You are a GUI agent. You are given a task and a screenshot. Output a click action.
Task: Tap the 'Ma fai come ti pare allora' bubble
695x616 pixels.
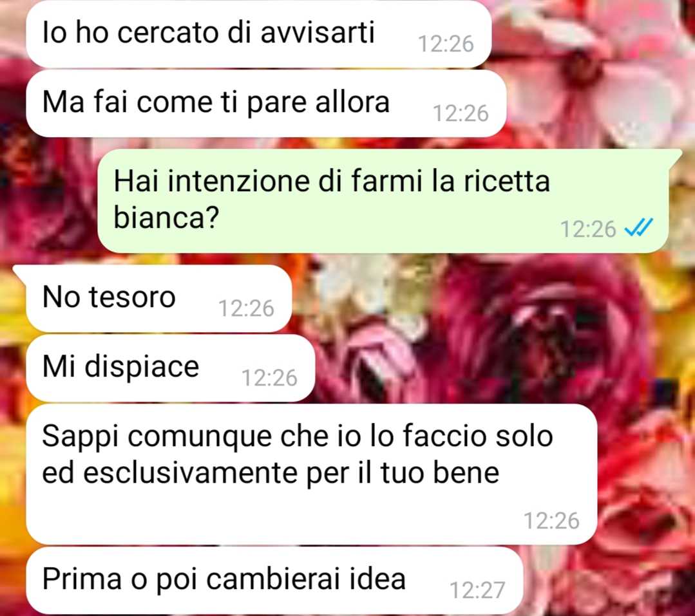point(266,103)
